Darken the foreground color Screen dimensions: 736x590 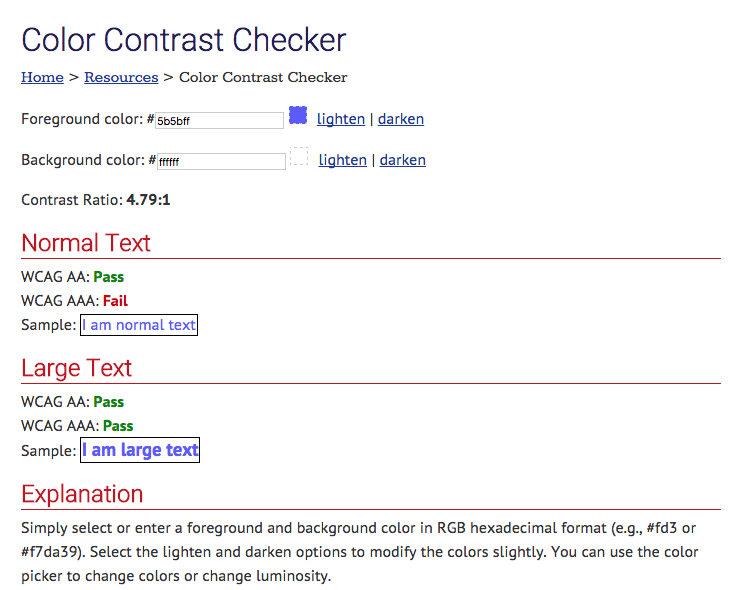pos(401,119)
